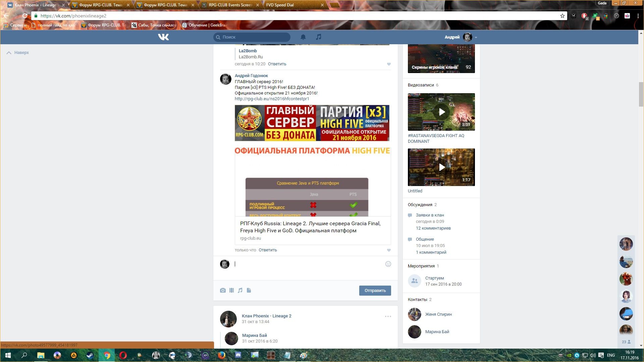Screen dimensions: 644x362
Task: Open rpg-club.eu/ns2016hfcontestpr1 link
Action: click(272, 99)
